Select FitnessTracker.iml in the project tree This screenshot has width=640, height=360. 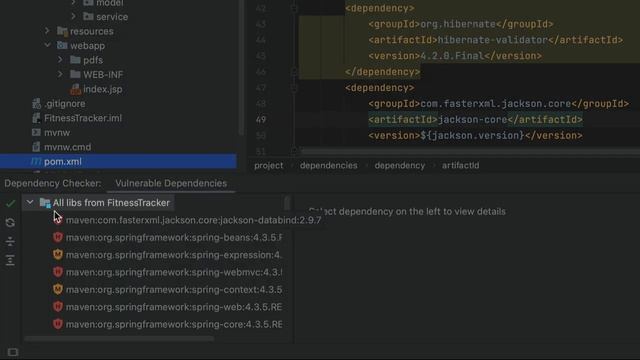[83, 118]
